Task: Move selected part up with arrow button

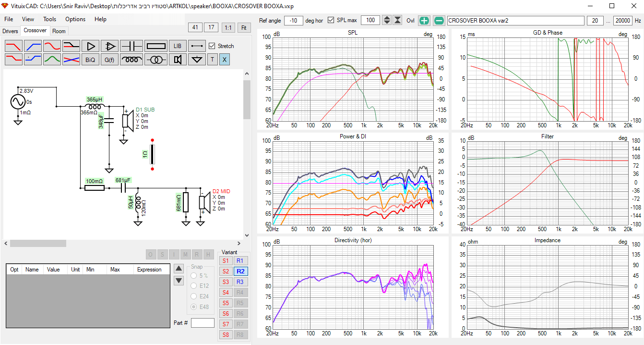Action: point(179,269)
